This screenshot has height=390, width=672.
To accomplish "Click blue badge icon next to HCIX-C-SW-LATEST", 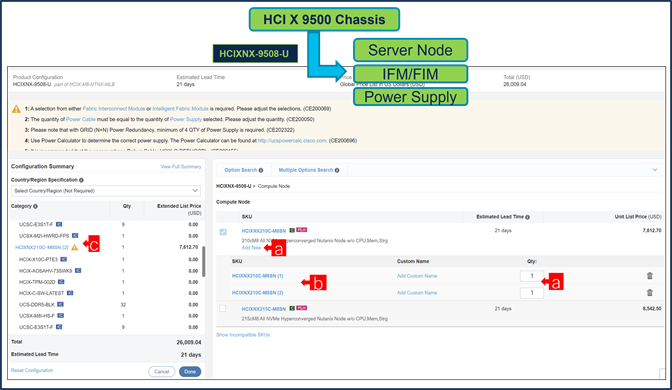I will [70, 293].
